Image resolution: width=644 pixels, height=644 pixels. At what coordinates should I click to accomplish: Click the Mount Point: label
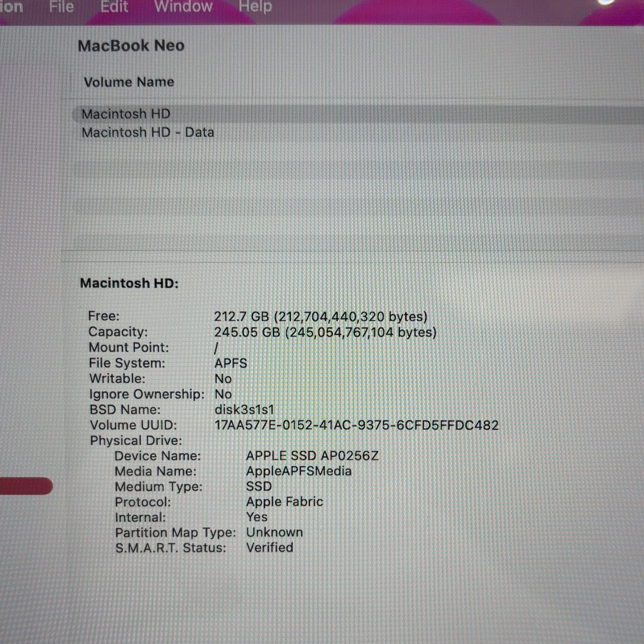[129, 347]
